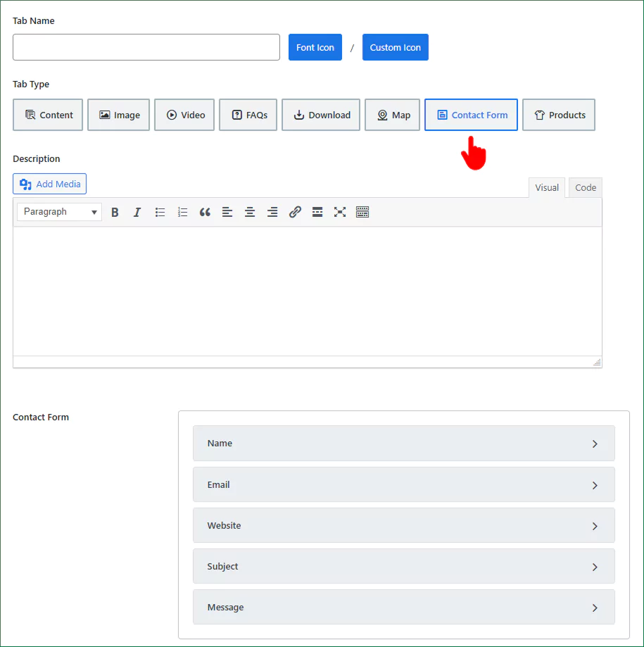Switch to the Code editor tab
Screen dimensions: 644x647
pos(586,188)
